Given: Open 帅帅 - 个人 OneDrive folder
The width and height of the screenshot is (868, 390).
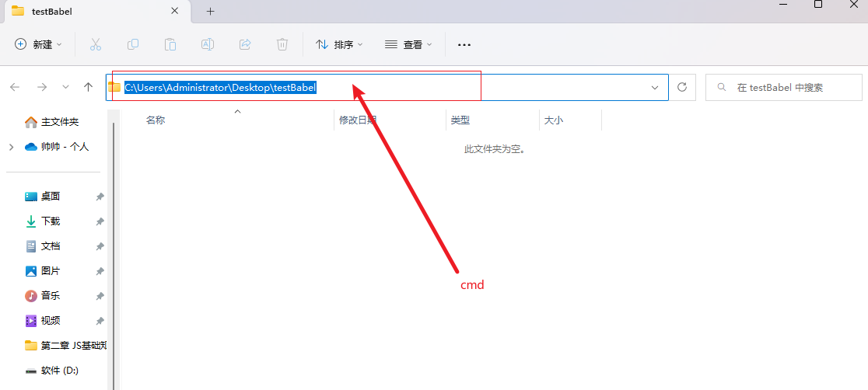Looking at the screenshot, I should tap(57, 147).
